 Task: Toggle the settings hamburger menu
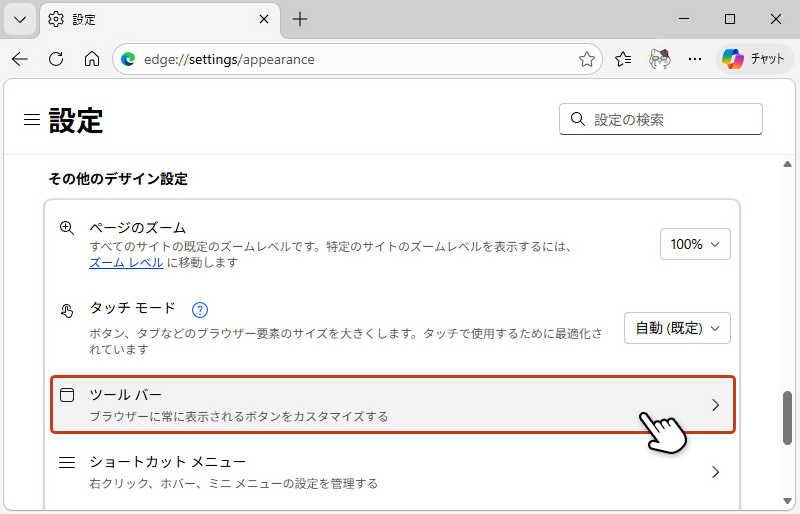(x=32, y=120)
